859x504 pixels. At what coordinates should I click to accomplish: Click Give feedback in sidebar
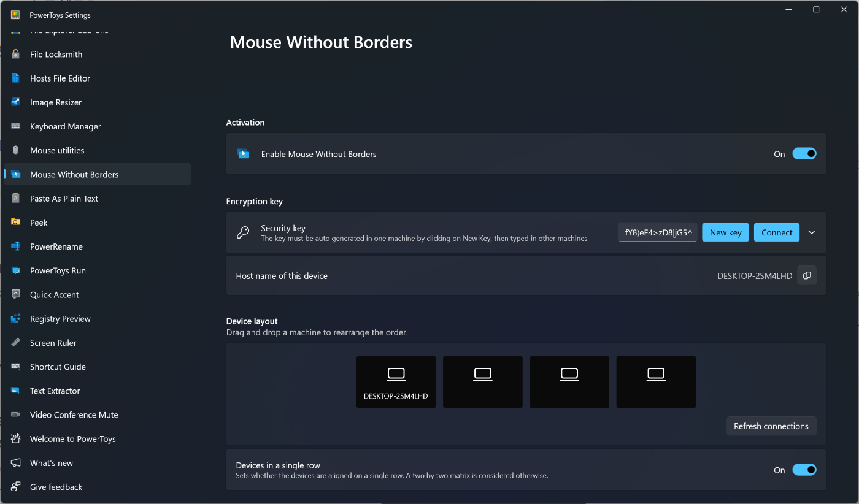click(98, 487)
